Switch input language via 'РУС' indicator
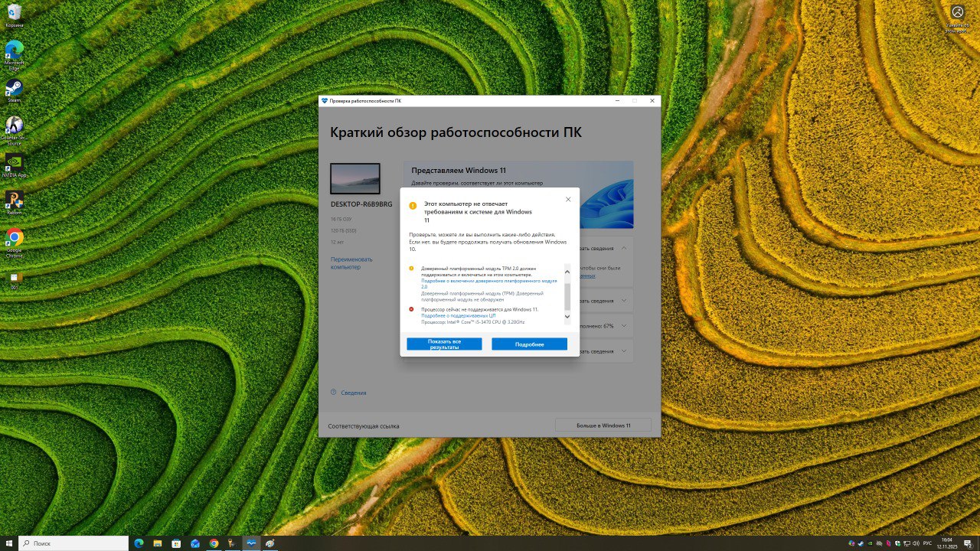 click(928, 543)
